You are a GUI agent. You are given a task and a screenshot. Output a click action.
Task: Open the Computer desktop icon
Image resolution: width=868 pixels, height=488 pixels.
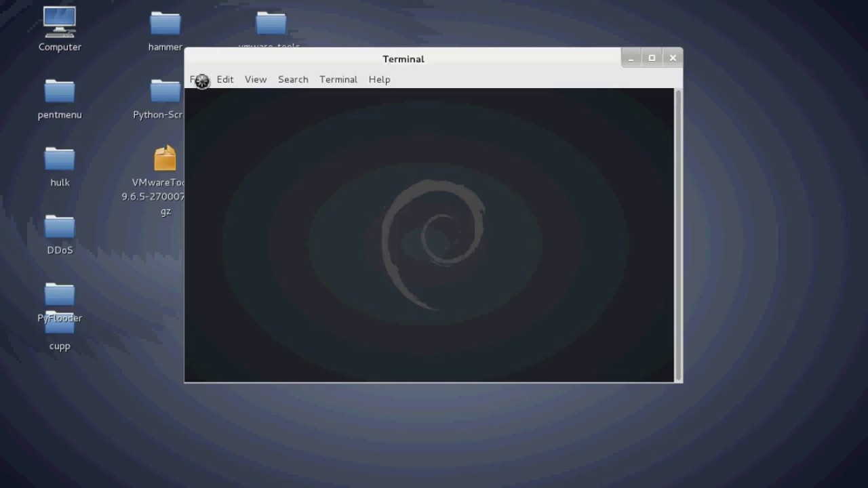click(60, 23)
